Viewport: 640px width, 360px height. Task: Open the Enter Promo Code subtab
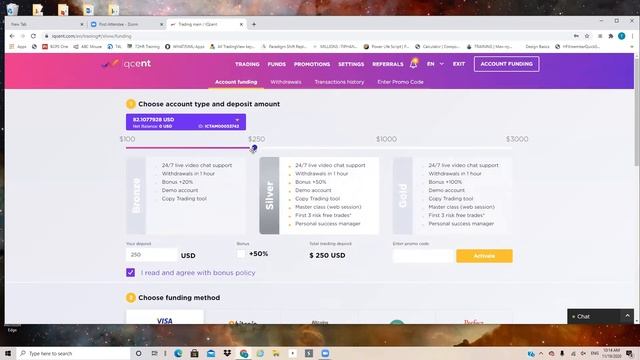click(x=400, y=82)
